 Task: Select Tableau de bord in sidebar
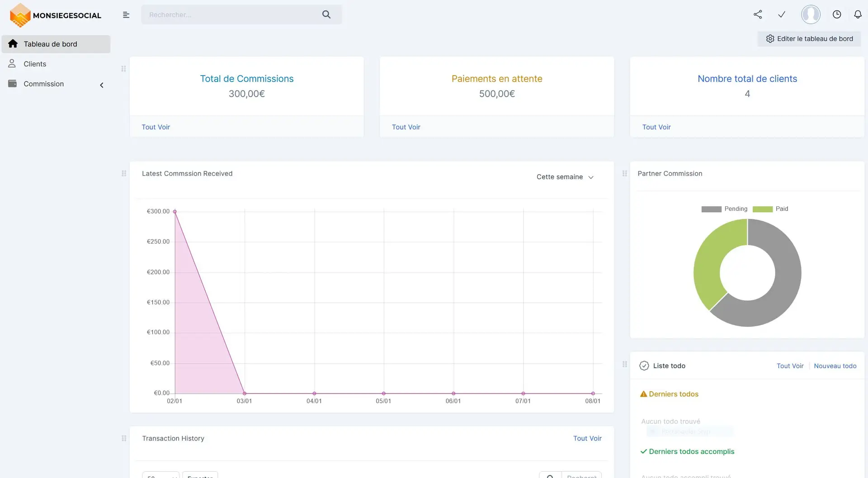pyautogui.click(x=50, y=44)
